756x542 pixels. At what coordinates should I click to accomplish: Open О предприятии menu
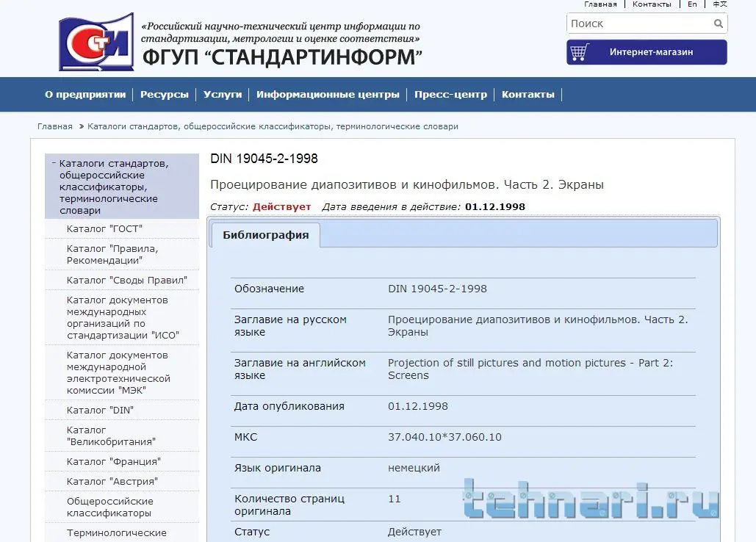click(85, 95)
